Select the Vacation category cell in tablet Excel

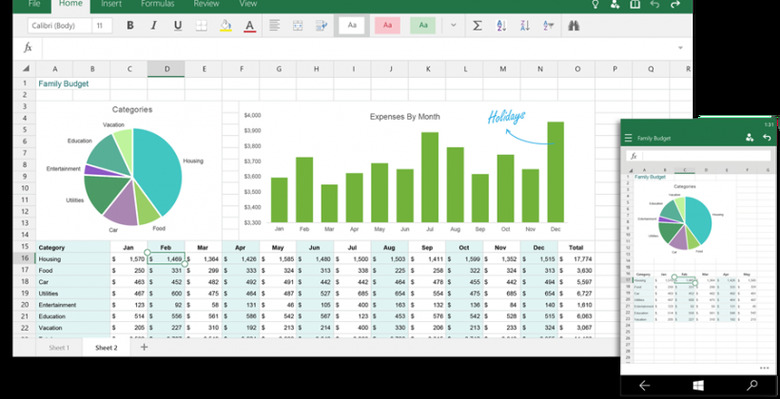(x=73, y=328)
